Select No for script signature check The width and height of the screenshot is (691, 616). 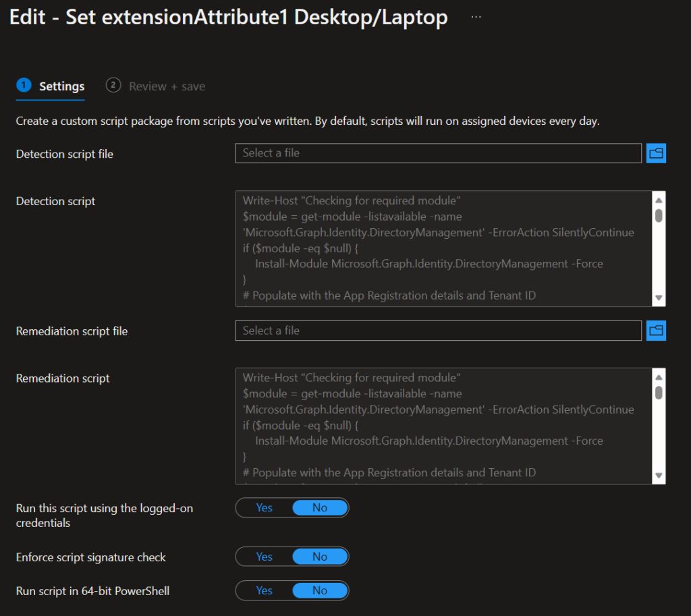coord(320,557)
